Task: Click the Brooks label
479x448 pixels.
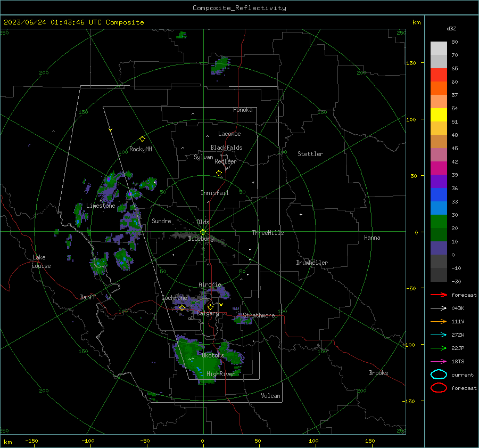Action: [378, 373]
